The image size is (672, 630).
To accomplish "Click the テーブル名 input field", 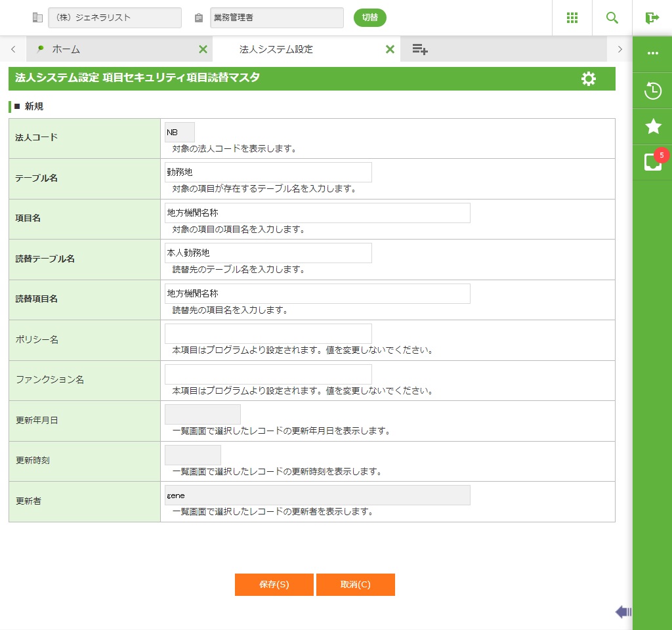I will 268,172.
